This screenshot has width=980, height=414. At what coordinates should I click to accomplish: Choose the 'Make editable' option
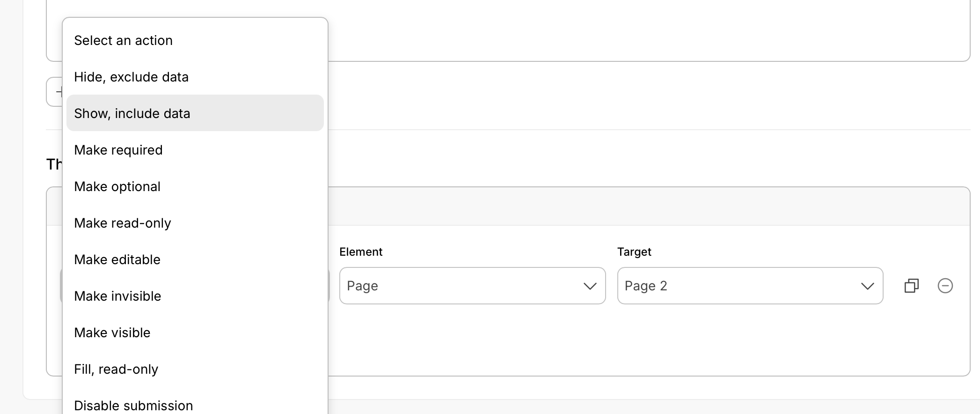[x=117, y=260]
